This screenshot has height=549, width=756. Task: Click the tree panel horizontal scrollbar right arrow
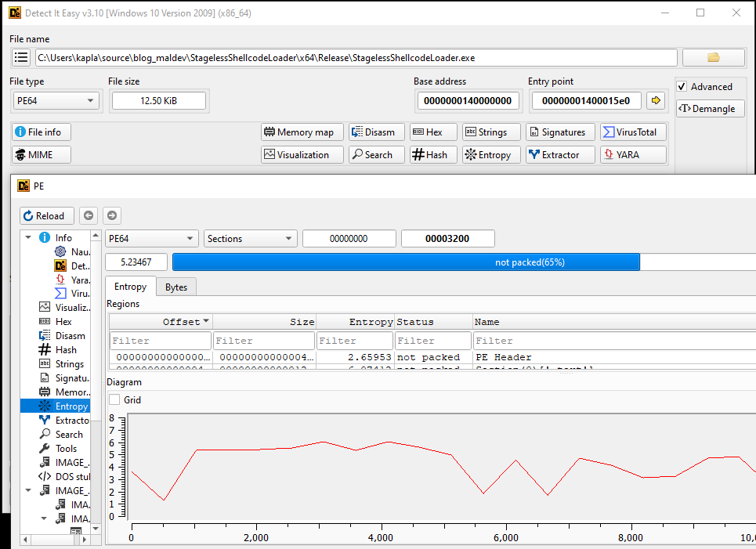pos(85,540)
